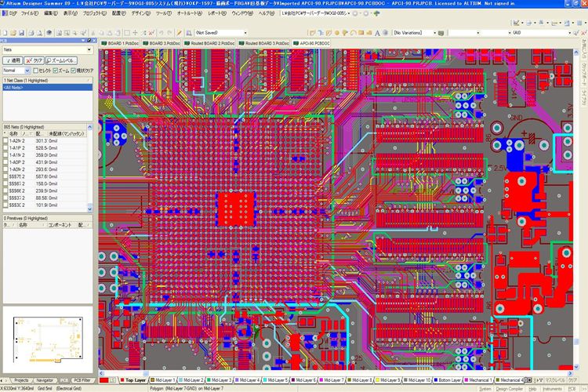Viewport: 588px width, 392px height.
Task: Click the Redo arrow toolbar icon
Action: (169, 33)
